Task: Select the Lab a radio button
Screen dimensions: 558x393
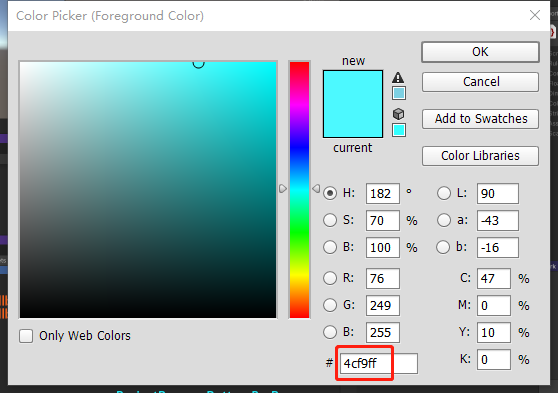Action: click(x=444, y=220)
